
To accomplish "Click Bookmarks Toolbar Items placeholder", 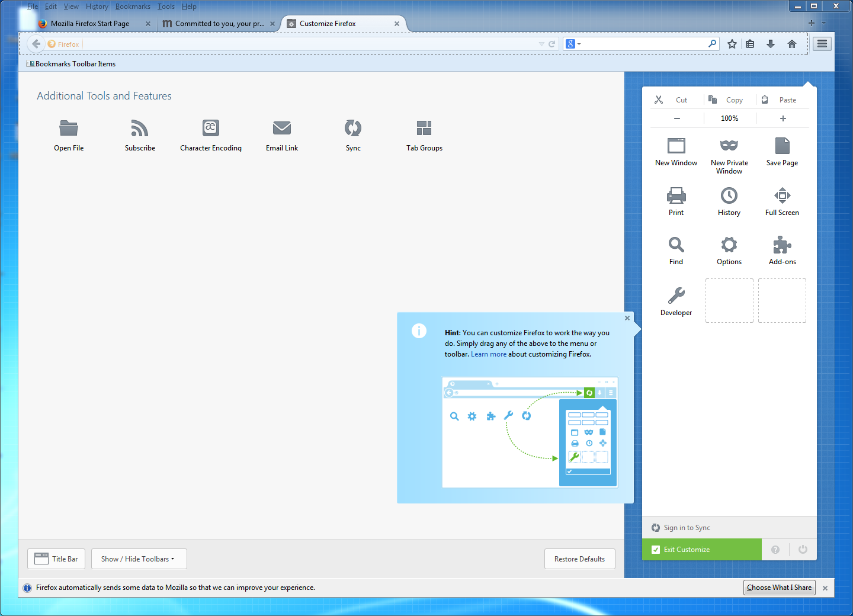I will pyautogui.click(x=71, y=64).
